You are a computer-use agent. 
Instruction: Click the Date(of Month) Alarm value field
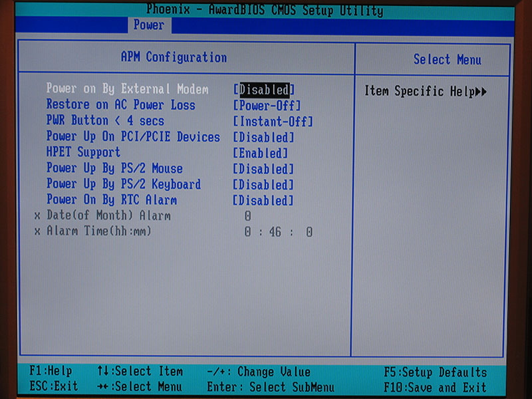coord(247,216)
